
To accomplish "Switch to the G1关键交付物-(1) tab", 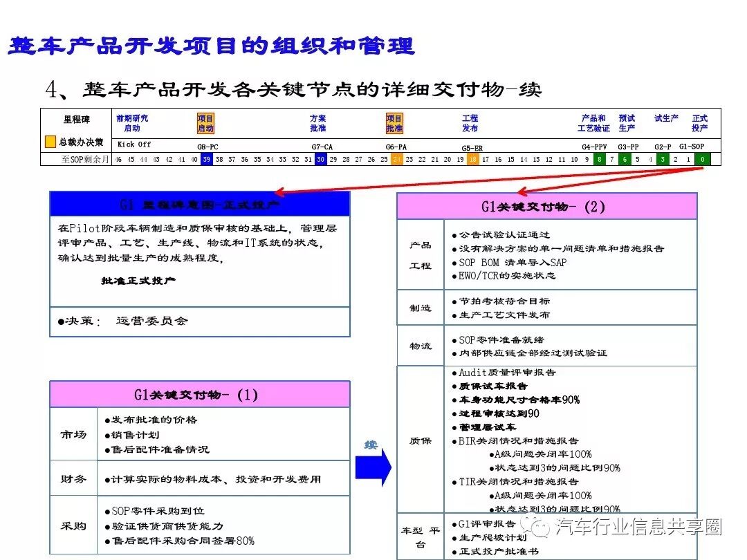I will (199, 395).
